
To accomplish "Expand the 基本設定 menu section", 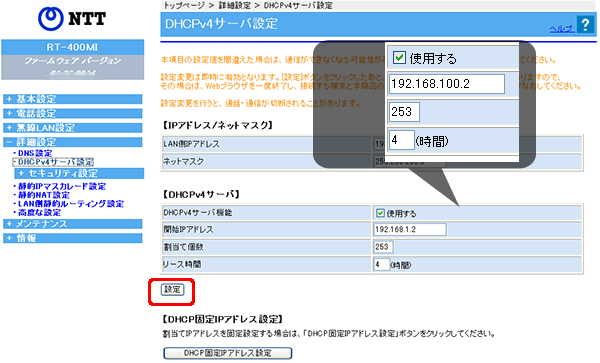I will pos(73,99).
